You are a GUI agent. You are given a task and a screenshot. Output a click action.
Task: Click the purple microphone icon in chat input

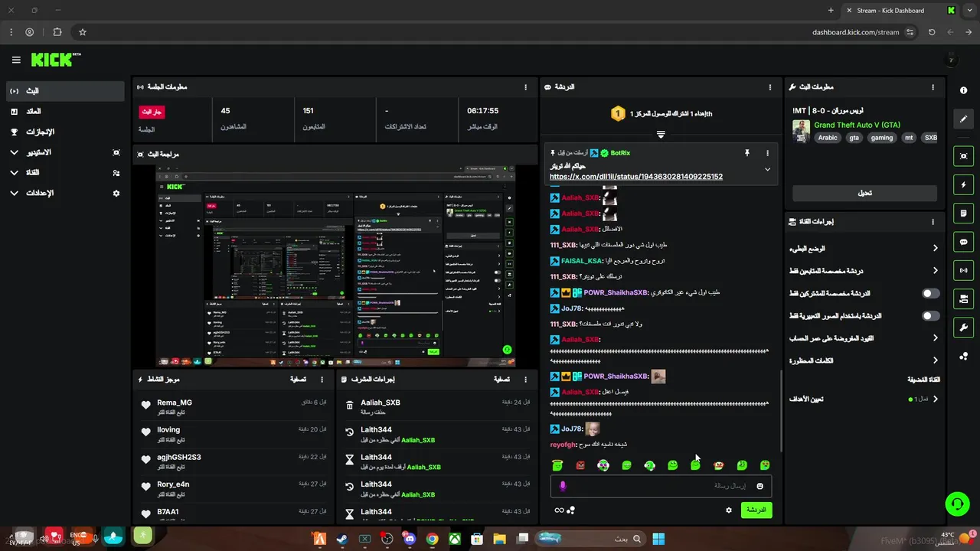click(x=563, y=486)
